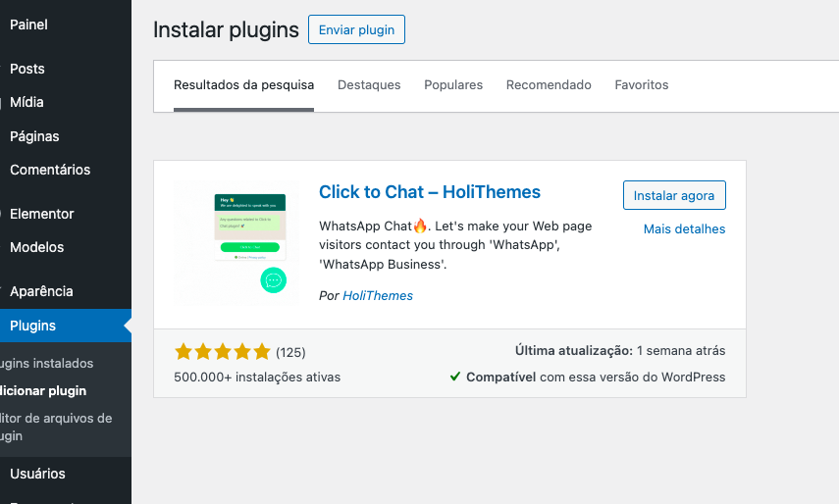Screen dimensions: 839x504
Task: Switch to the Populares tab
Action: tap(453, 85)
